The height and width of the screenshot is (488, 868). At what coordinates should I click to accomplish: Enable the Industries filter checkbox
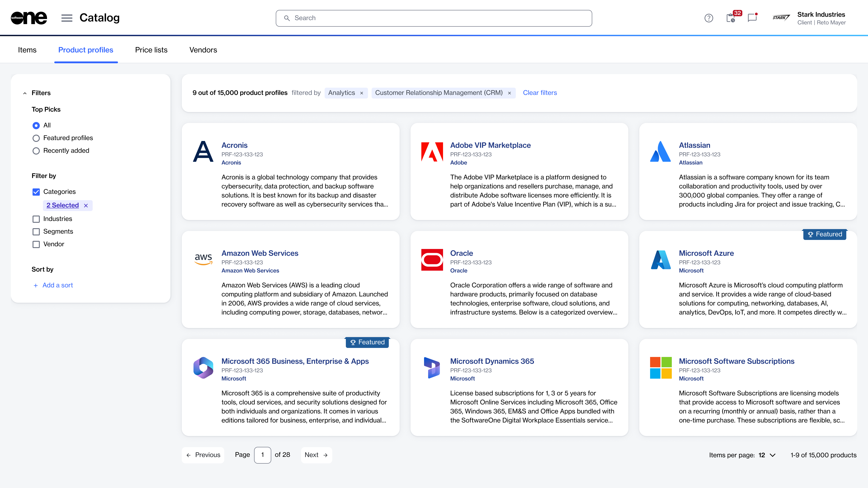pyautogui.click(x=36, y=219)
